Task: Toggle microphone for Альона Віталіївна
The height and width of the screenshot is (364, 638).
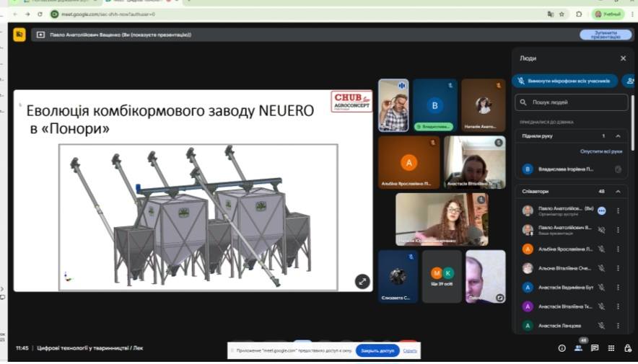Action: click(601, 268)
